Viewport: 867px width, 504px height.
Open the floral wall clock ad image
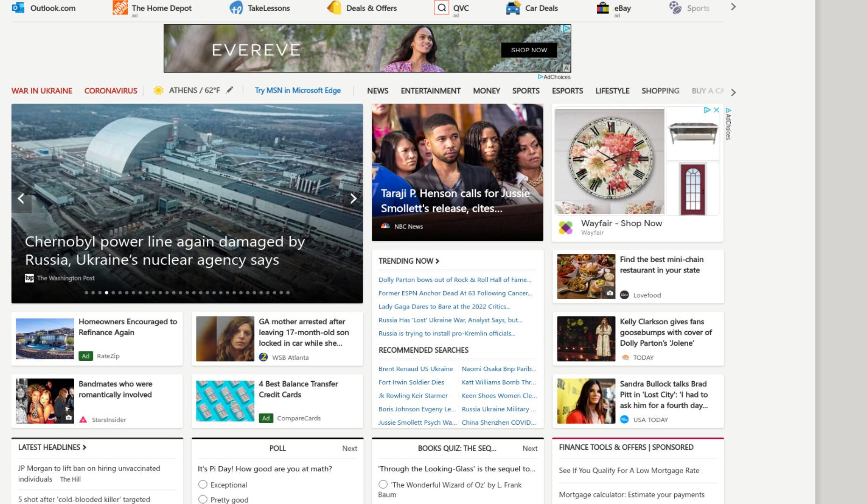click(609, 161)
